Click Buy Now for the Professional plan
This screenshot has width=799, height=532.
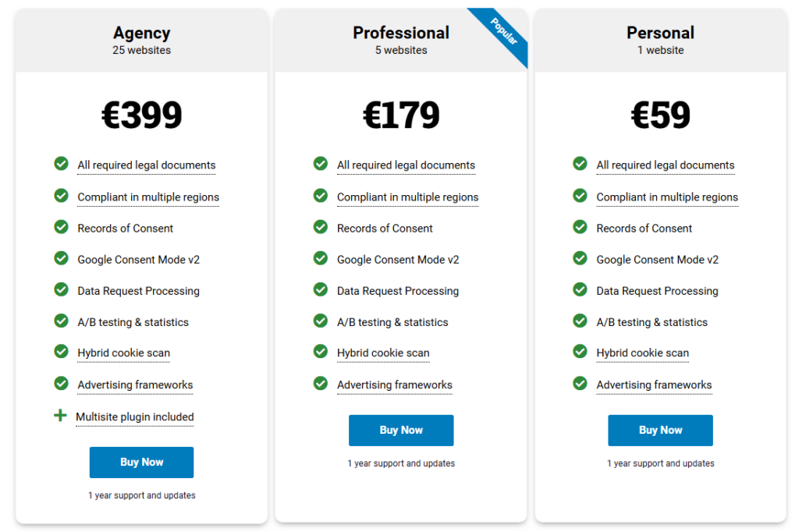[x=400, y=430]
